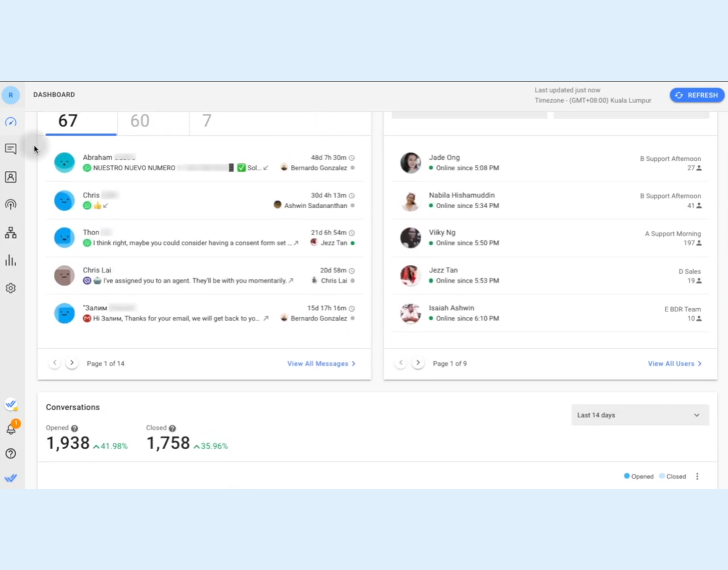728x570 pixels.
Task: Click the 1,758 closed conversations value
Action: 168,443
